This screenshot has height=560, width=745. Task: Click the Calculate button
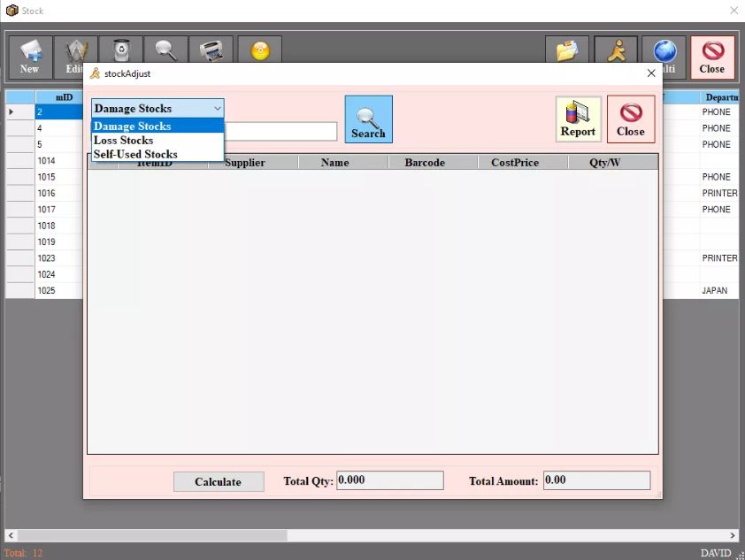[x=218, y=481]
